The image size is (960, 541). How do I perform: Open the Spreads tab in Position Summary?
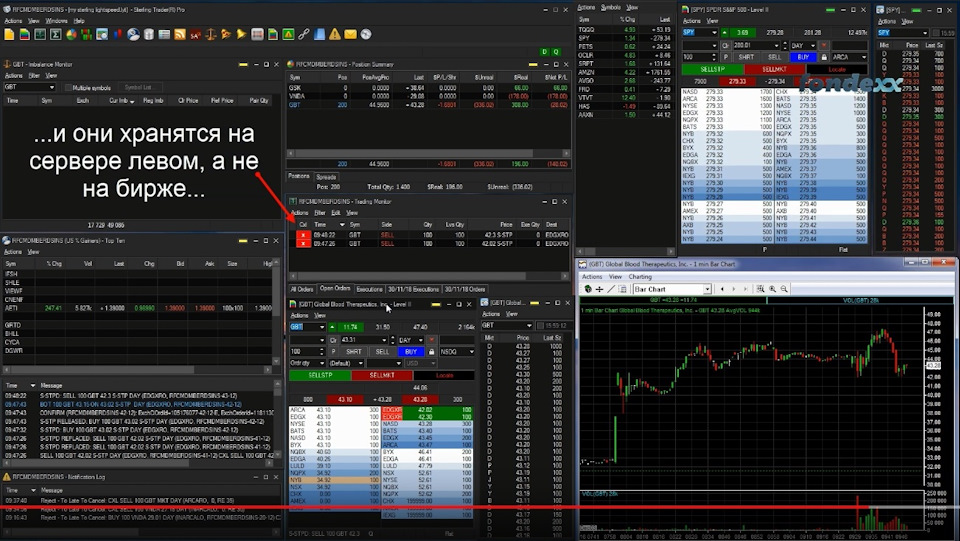[x=326, y=177]
